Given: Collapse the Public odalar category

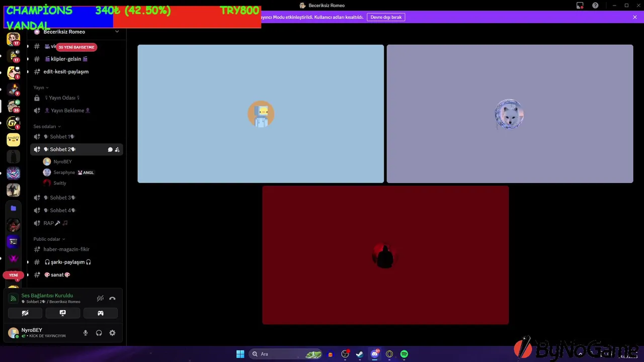Looking at the screenshot, I should point(49,239).
